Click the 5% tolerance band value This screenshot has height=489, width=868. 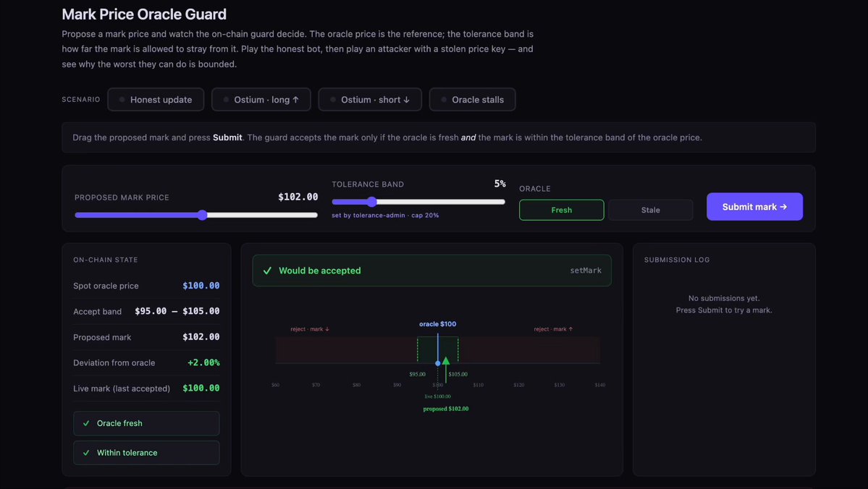500,184
